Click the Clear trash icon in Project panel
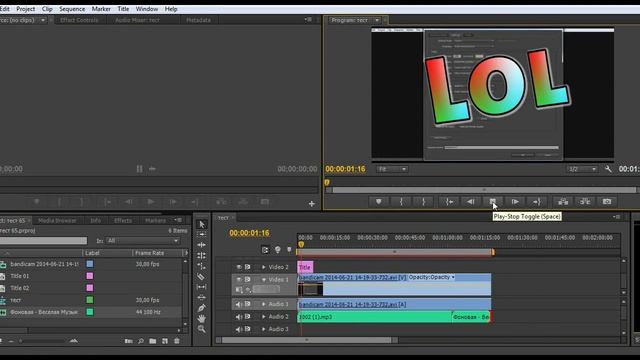 (176, 341)
